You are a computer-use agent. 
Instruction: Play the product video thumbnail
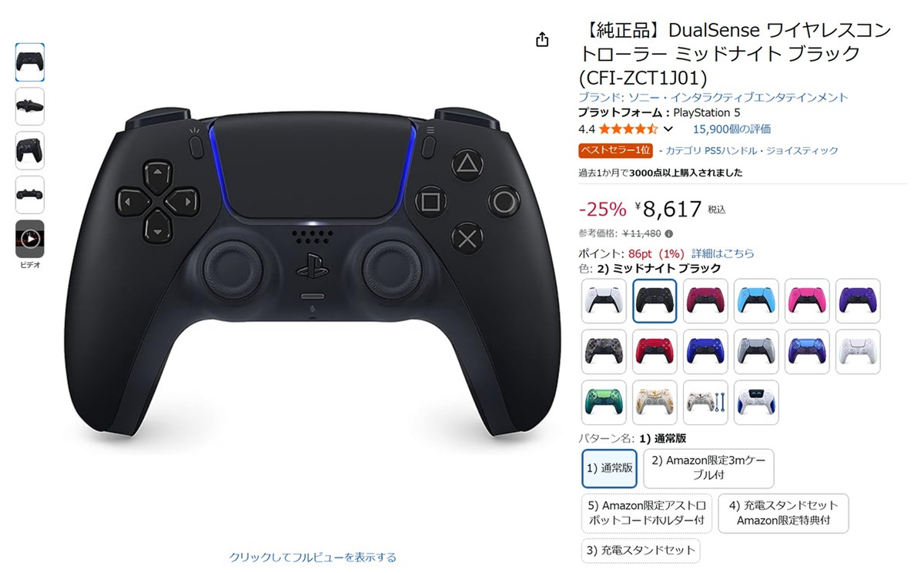(30, 239)
